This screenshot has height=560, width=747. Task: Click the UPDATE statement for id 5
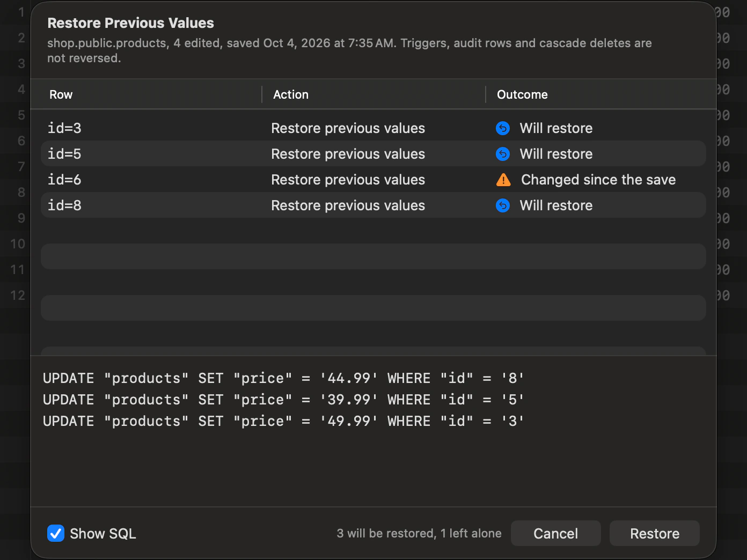click(283, 400)
